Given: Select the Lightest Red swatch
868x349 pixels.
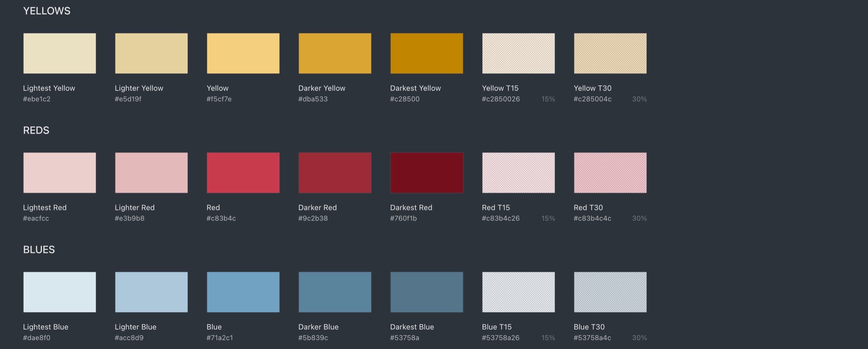Looking at the screenshot, I should click(60, 173).
